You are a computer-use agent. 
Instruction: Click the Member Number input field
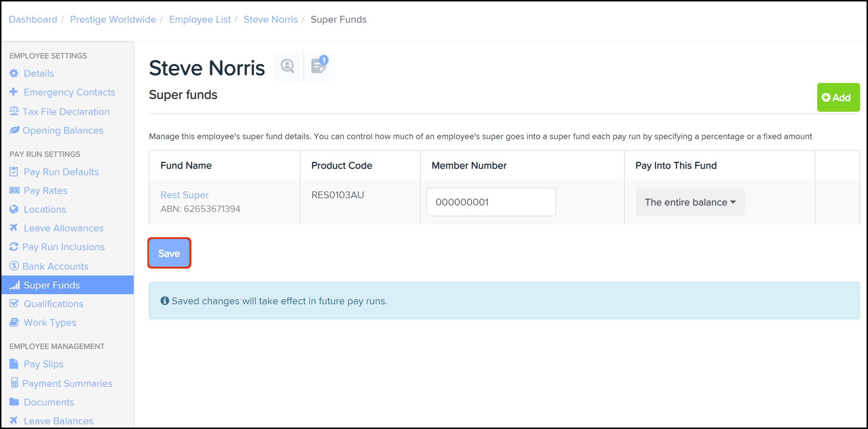coord(490,202)
